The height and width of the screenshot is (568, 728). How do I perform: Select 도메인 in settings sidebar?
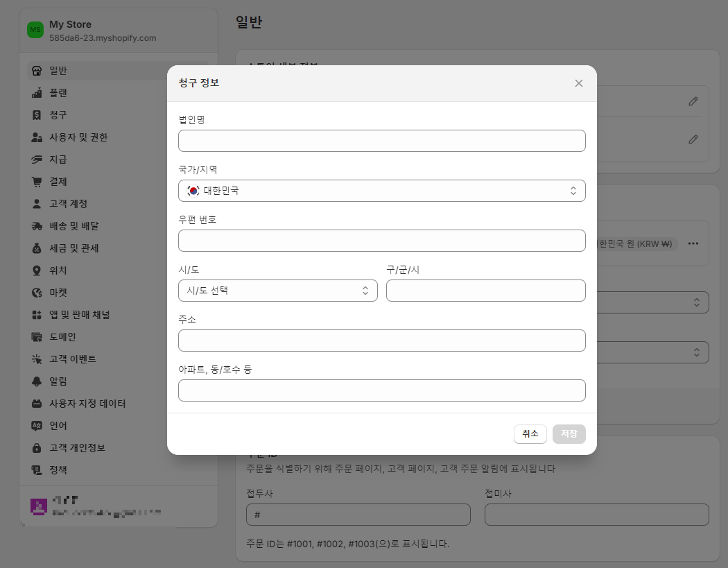(119, 337)
